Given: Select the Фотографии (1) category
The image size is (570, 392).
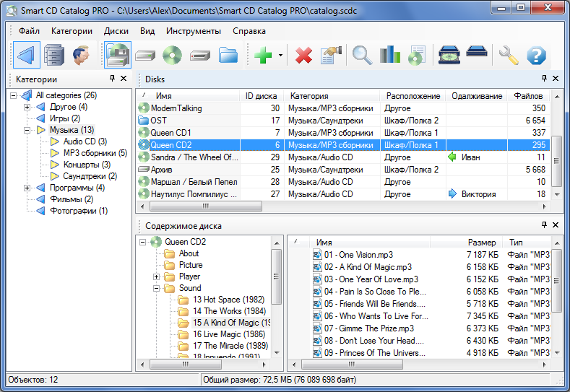Looking at the screenshot, I should pyautogui.click(x=79, y=211).
